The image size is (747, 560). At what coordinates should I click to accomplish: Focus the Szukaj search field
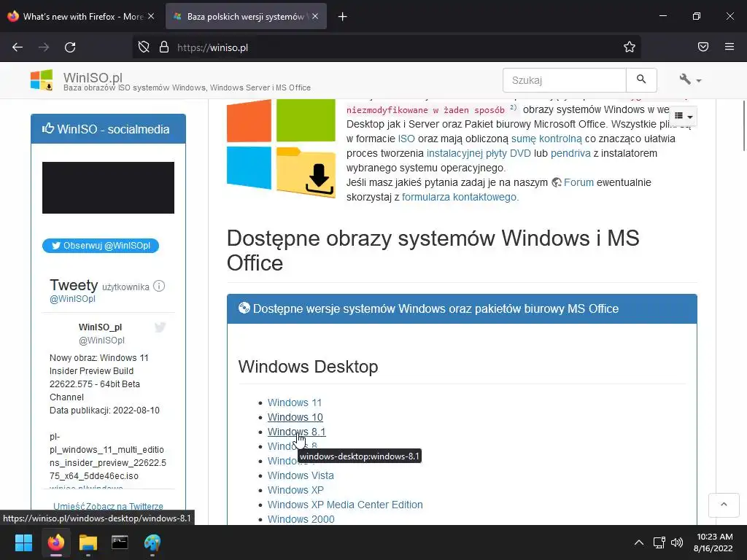(x=565, y=80)
